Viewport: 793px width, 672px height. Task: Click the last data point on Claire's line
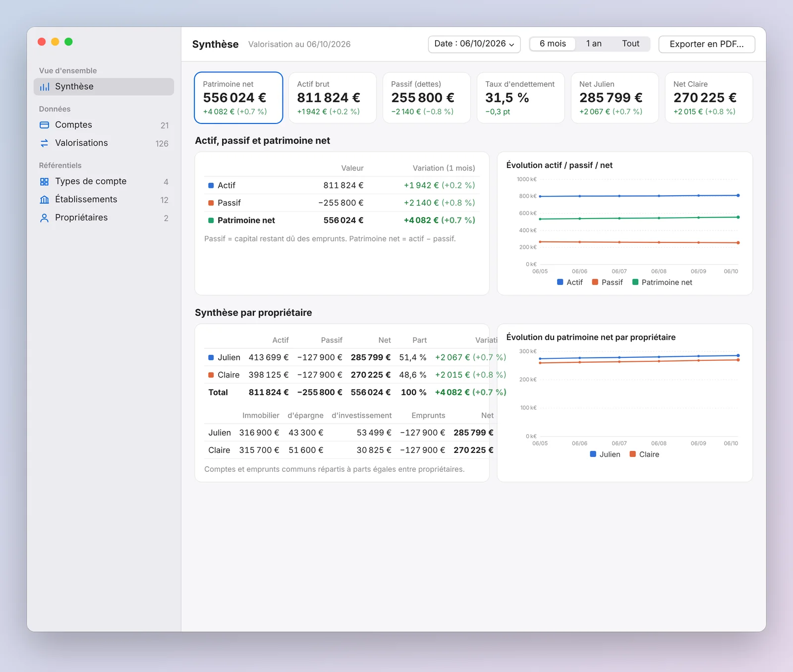tap(738, 360)
